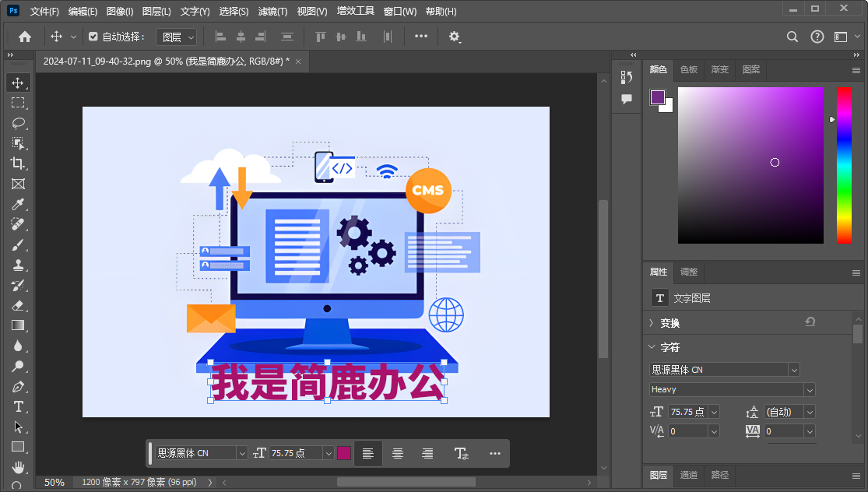Click the font size field in 字符 panel
868x492 pixels.
coord(687,412)
